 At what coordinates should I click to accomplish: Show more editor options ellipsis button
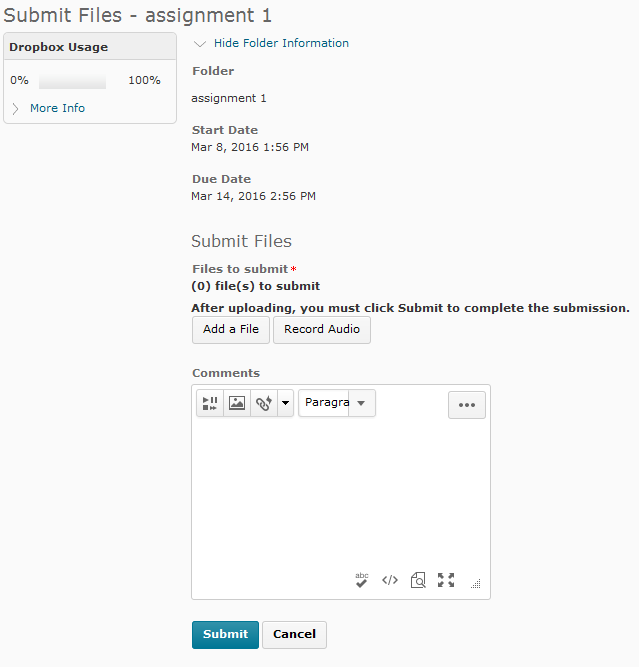(x=467, y=405)
